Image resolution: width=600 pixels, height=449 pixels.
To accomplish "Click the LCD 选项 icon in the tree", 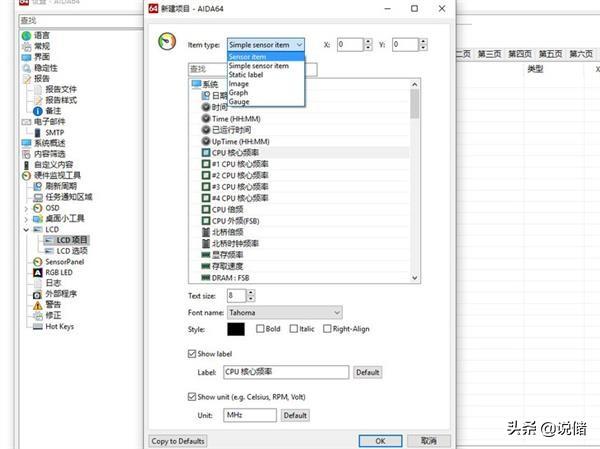I will [49, 251].
